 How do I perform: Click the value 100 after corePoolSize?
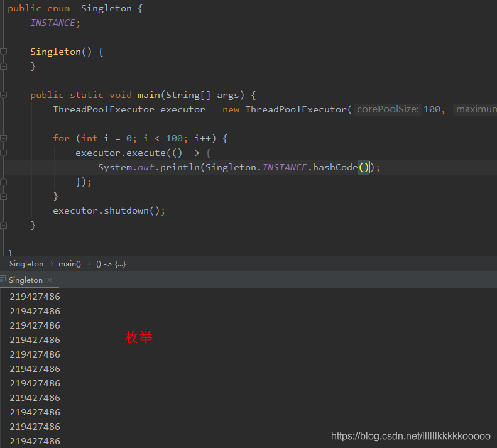pos(432,110)
